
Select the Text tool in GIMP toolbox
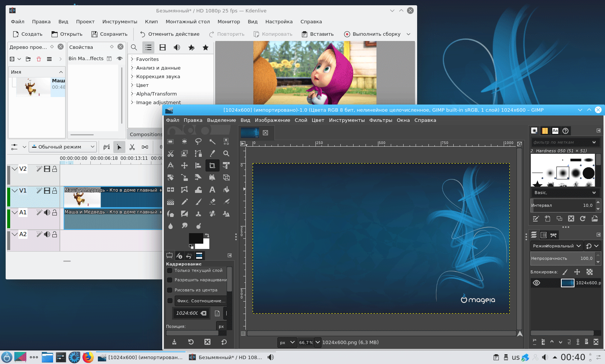(212, 190)
